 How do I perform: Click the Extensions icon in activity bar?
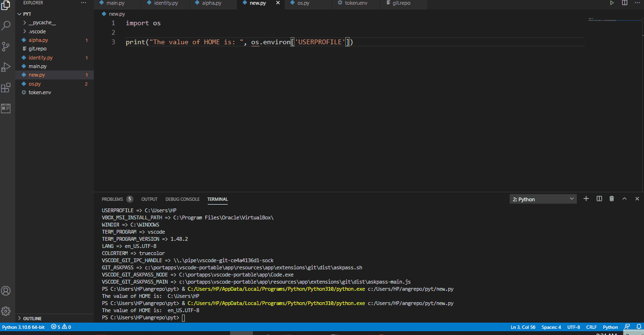pyautogui.click(x=6, y=88)
